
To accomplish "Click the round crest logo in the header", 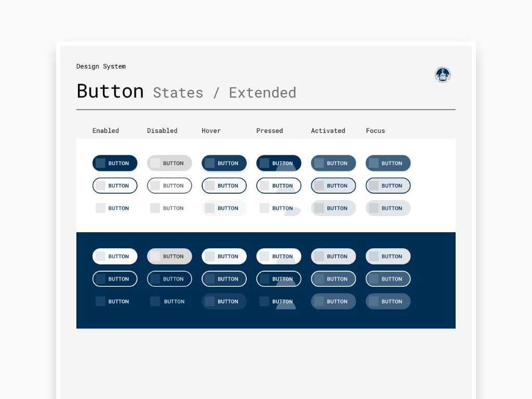I will pyautogui.click(x=443, y=75).
